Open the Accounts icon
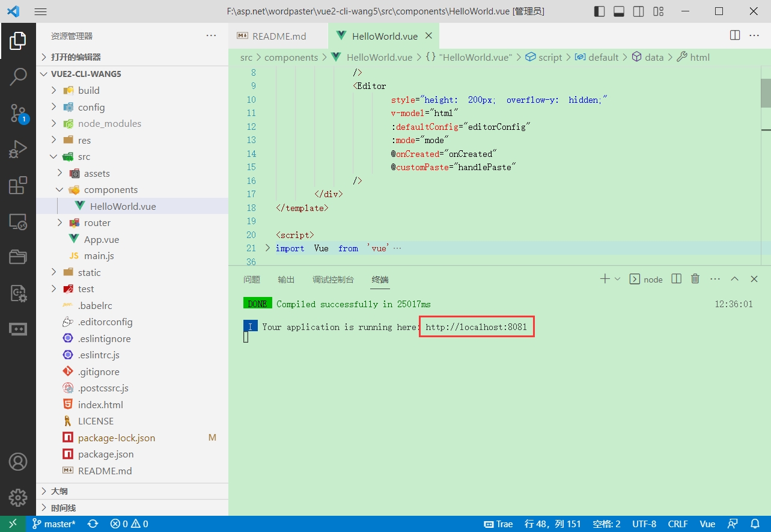The height and width of the screenshot is (532, 771). pos(18,462)
